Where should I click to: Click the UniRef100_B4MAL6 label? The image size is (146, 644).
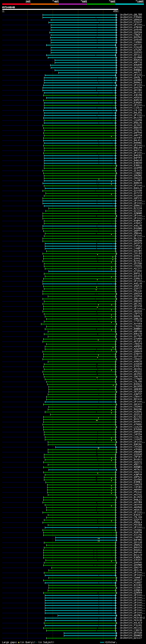point(131,82)
